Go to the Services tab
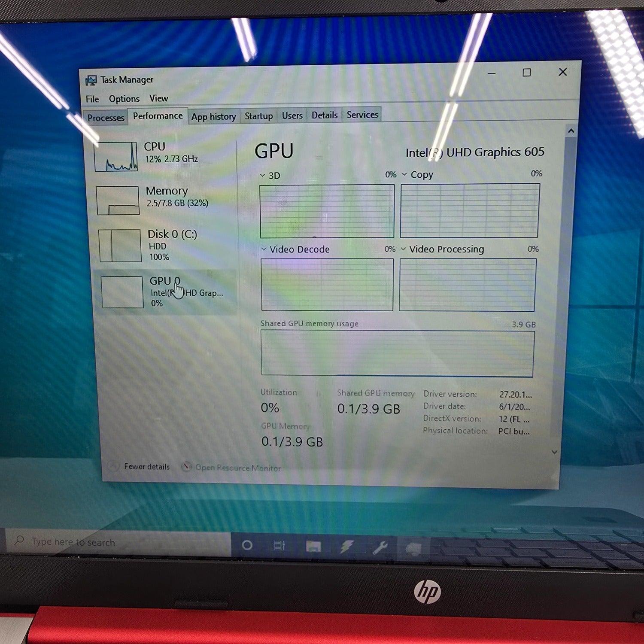Screen dimensions: 644x644 (362, 115)
